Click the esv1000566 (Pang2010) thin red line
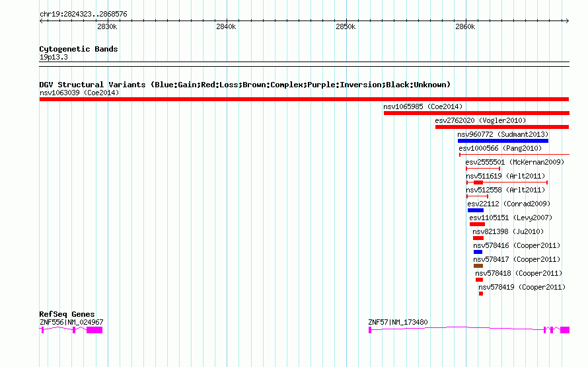Screen dimensions: 588x367 (514, 155)
